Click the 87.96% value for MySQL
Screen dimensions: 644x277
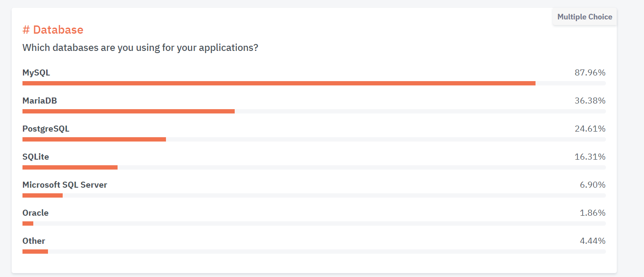tap(590, 72)
